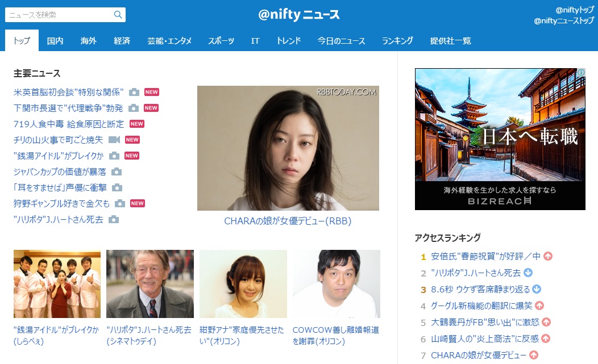598x364 pixels.
Task: Open ranking link 8.6秒 ウケず客席静まり返る
Action: click(480, 289)
